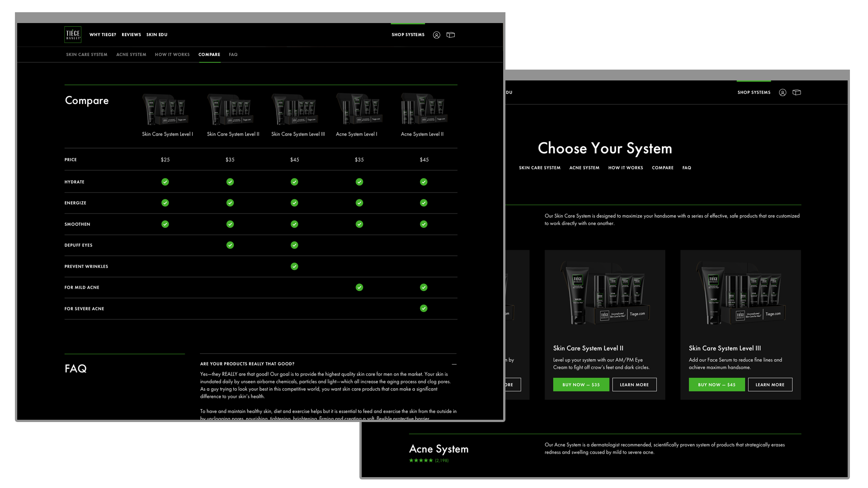Open the account icon in left window header
Screen dimensions: 868x488
436,35
